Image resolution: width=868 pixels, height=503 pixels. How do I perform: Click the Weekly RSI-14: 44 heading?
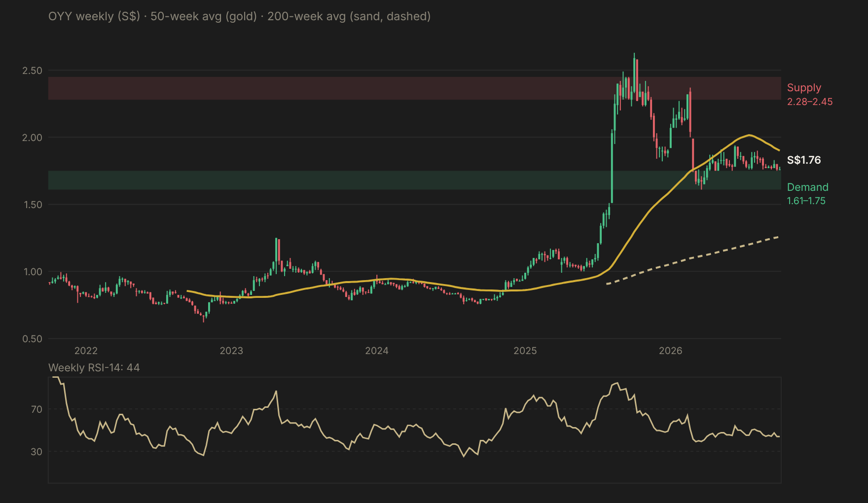click(x=94, y=368)
